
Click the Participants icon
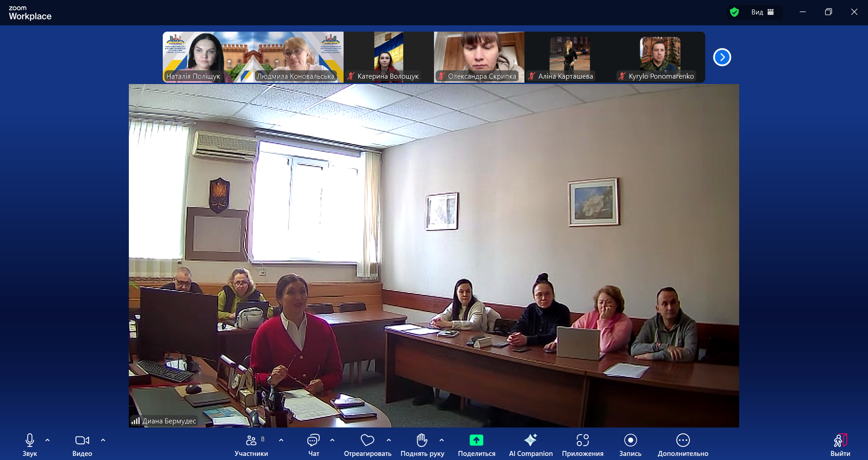tap(251, 440)
